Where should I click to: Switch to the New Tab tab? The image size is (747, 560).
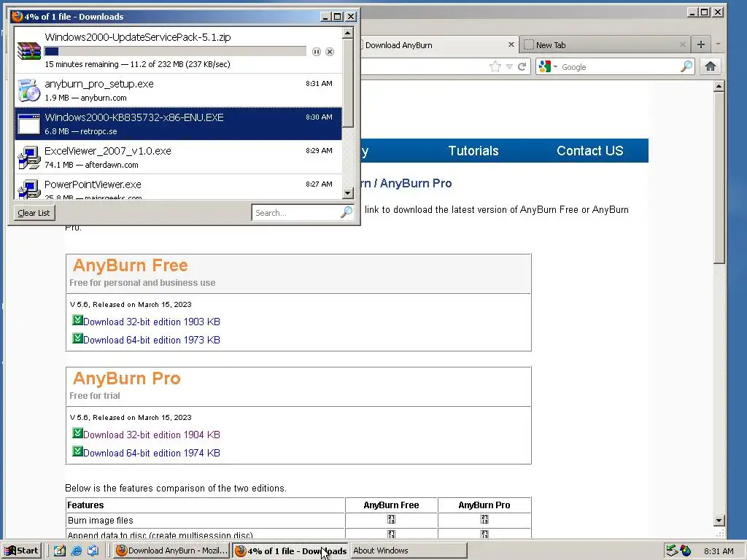[605, 44]
